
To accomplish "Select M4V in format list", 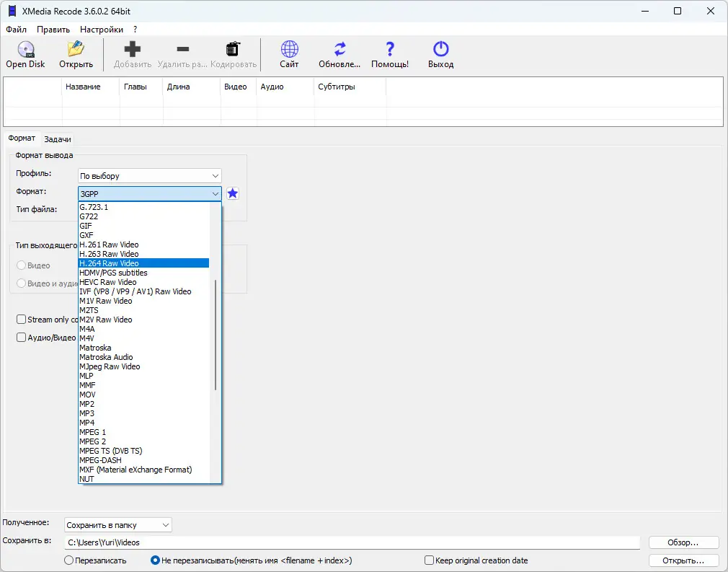I will (x=144, y=338).
